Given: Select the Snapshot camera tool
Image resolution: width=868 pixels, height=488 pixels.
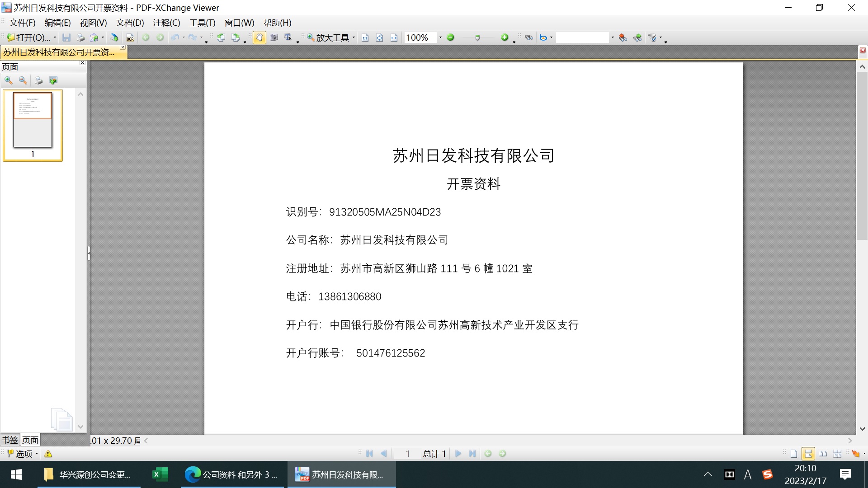Looking at the screenshot, I should (x=274, y=38).
